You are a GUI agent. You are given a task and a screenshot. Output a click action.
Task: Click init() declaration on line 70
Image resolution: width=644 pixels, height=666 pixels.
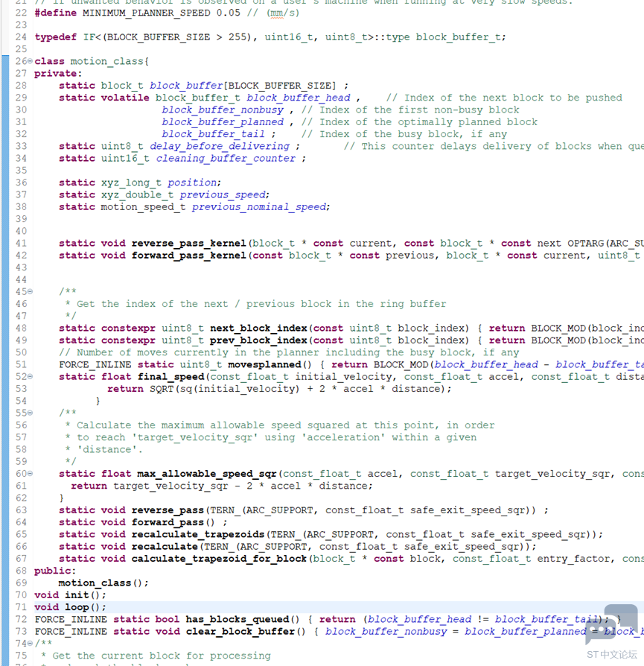(x=86, y=594)
